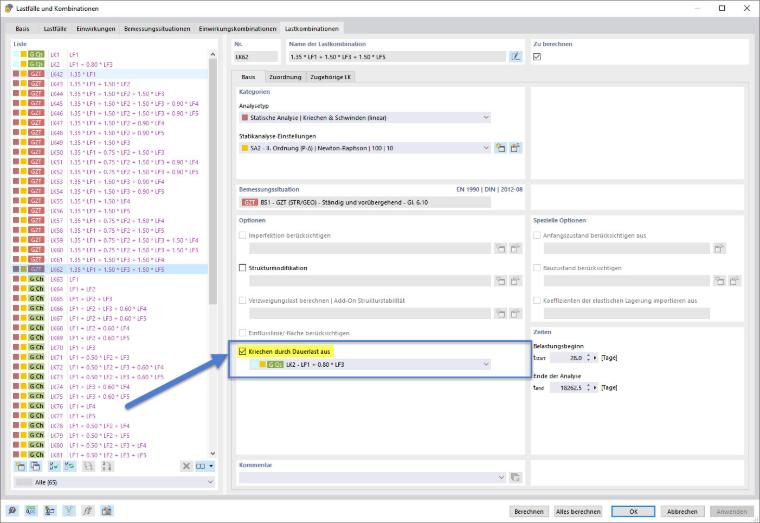
Task: Select list row LK63 LF1
Action: 111,279
